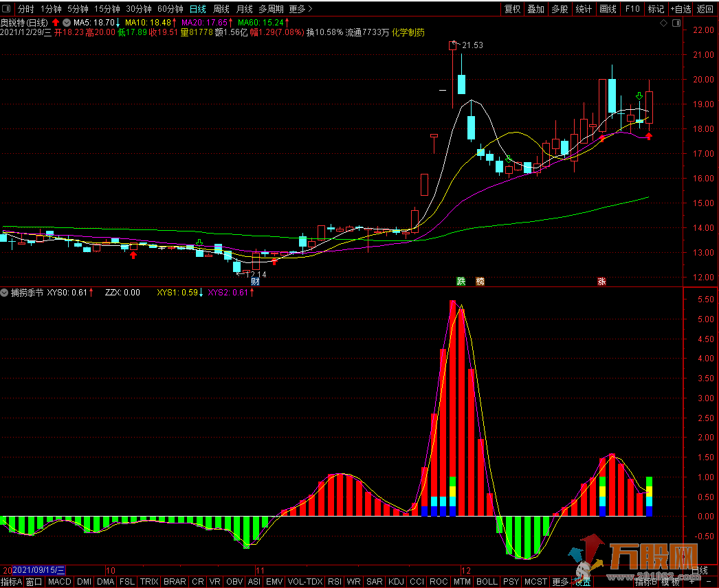719x588 pixels.
Task: Select the MACD indicator tab
Action: click(60, 582)
